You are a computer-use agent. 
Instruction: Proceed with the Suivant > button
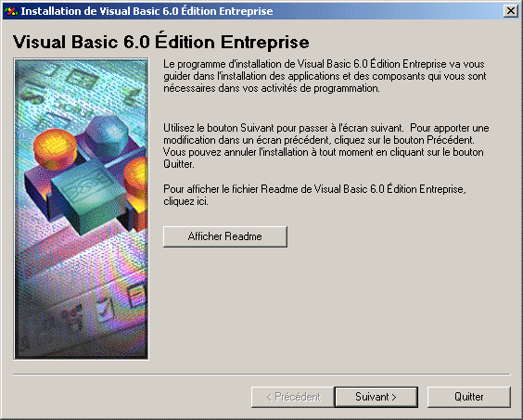click(x=376, y=397)
